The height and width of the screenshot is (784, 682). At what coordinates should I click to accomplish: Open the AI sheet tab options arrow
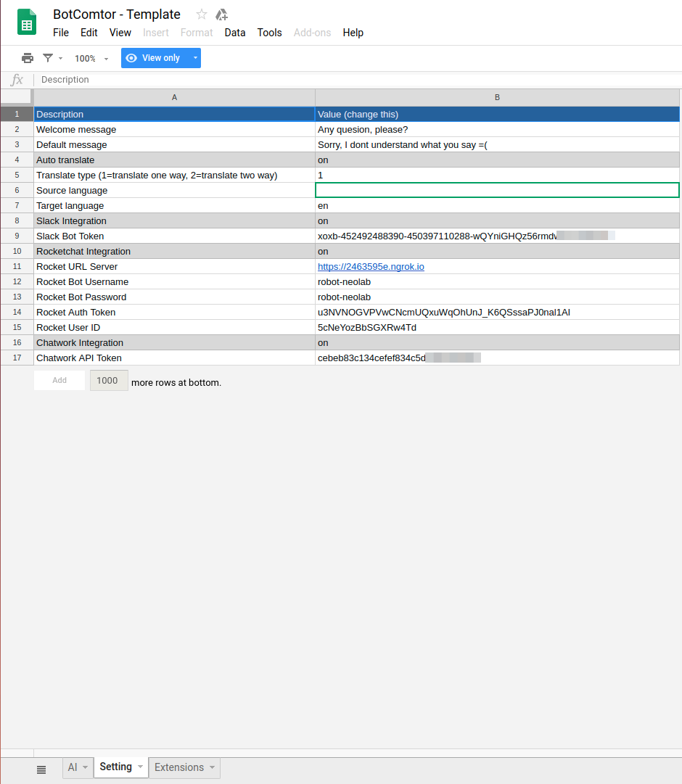(x=85, y=767)
